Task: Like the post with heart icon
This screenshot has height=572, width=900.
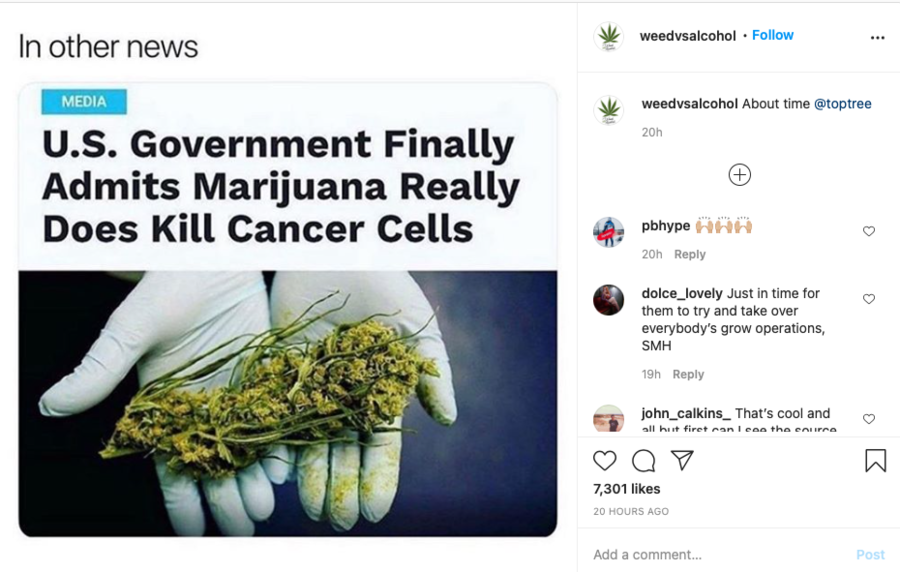Action: (604, 460)
